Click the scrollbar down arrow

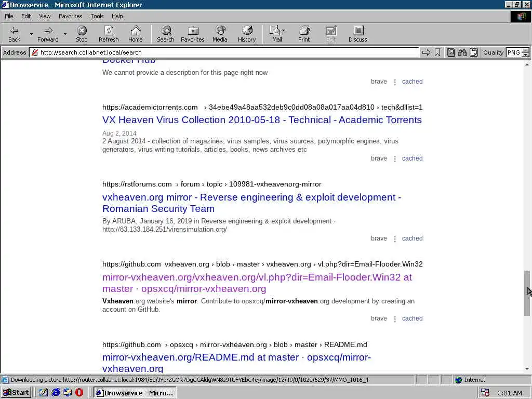coord(527,369)
